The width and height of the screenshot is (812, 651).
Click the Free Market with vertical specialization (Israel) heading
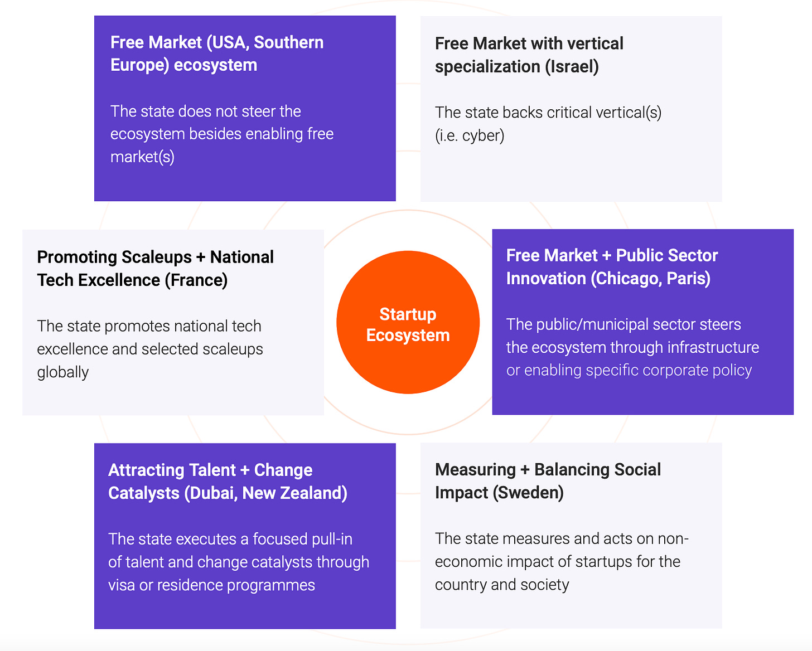[x=529, y=55]
